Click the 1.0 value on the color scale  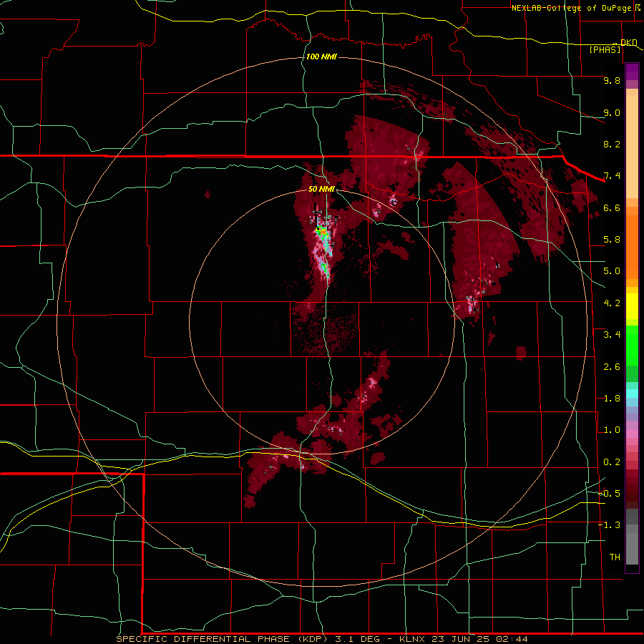(612, 430)
